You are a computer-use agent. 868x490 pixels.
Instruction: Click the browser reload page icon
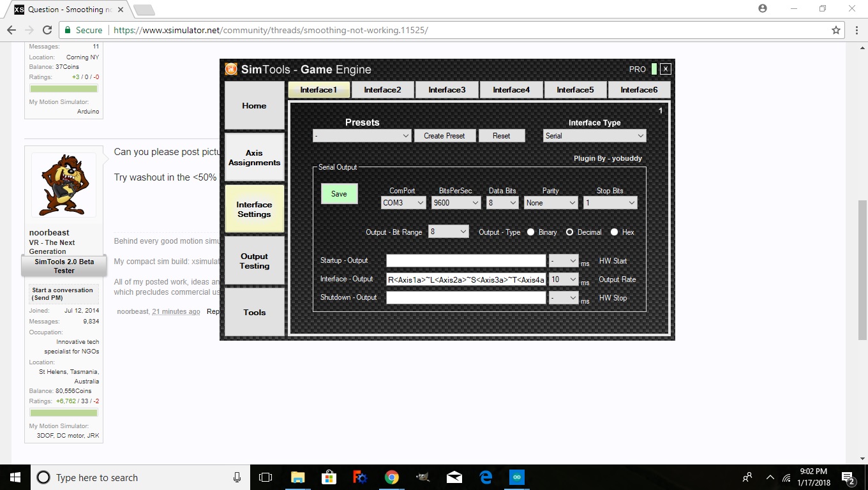(x=47, y=30)
